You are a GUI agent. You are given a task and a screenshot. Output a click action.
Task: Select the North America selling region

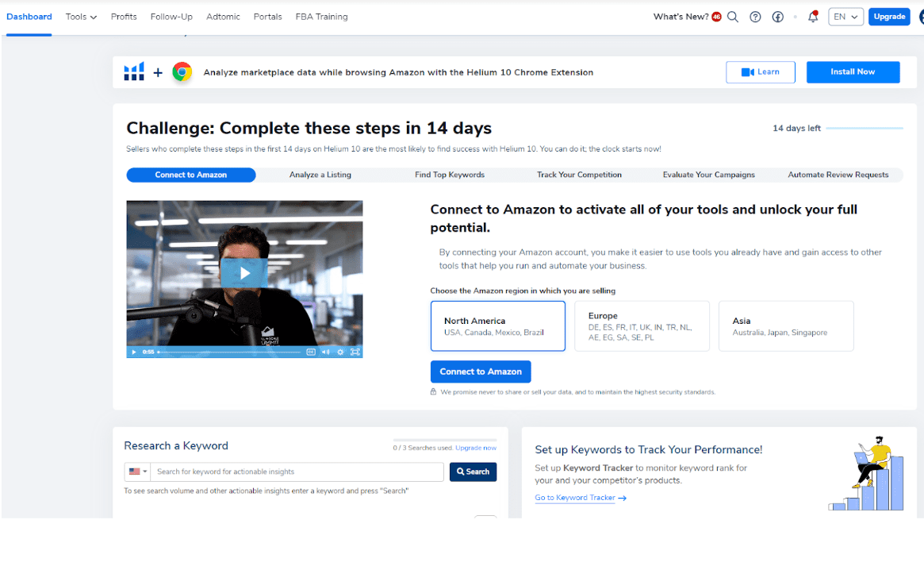click(x=497, y=325)
